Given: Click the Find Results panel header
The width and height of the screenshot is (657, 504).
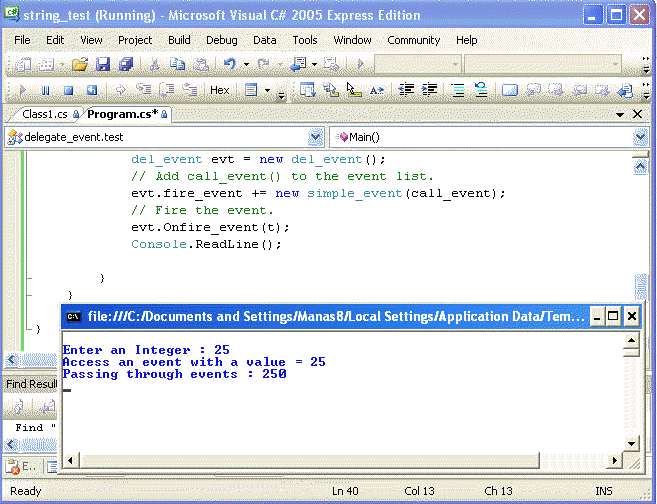Looking at the screenshot, I should (30, 384).
